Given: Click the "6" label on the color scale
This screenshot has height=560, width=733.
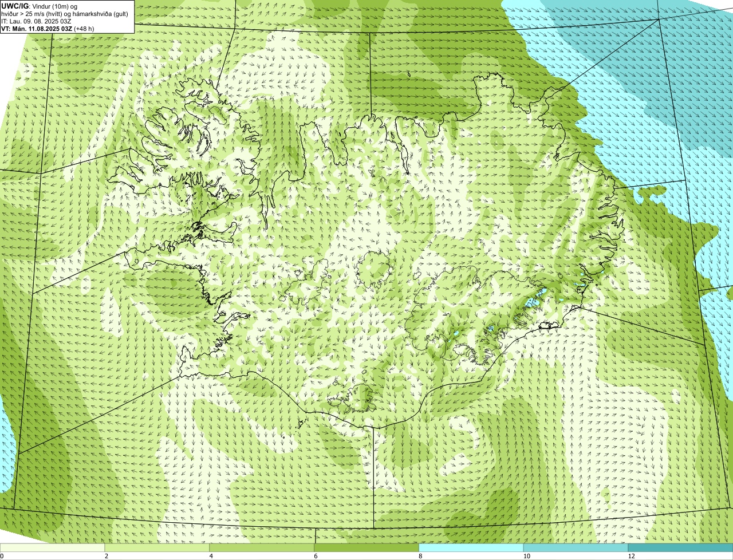Looking at the screenshot, I should (316, 556).
